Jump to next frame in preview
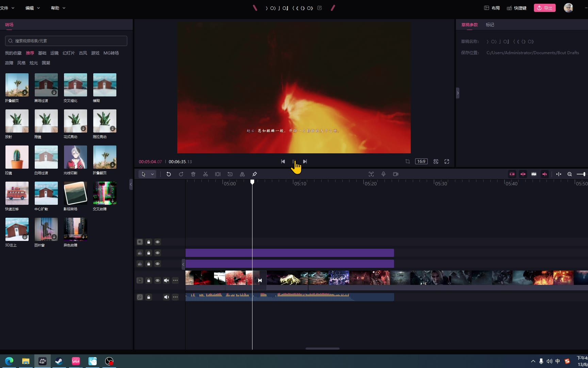The height and width of the screenshot is (368, 588). coord(305,162)
